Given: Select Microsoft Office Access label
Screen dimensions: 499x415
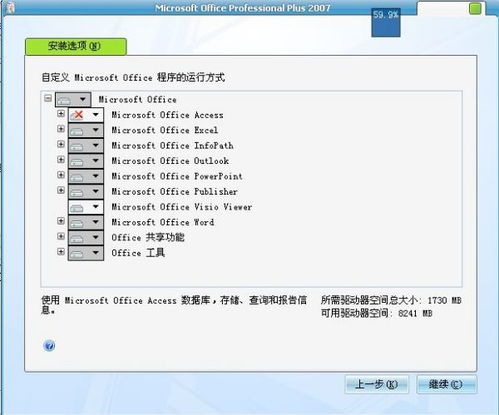Looking at the screenshot, I should pos(167,115).
